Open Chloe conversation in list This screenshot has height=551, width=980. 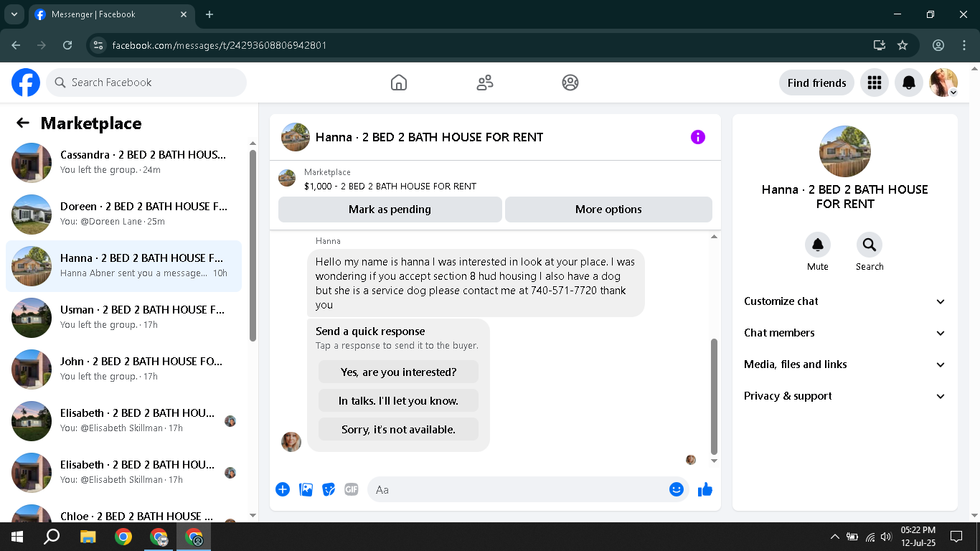(123, 512)
